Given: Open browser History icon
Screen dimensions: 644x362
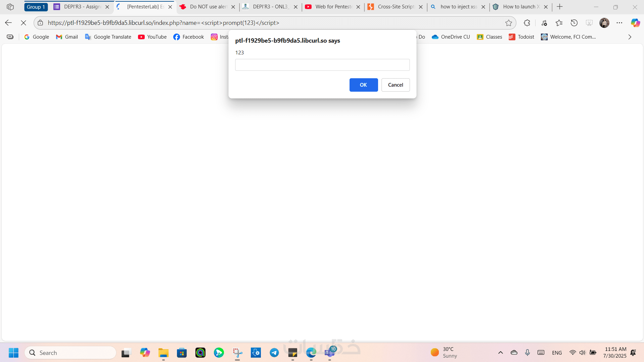Looking at the screenshot, I should [574, 23].
